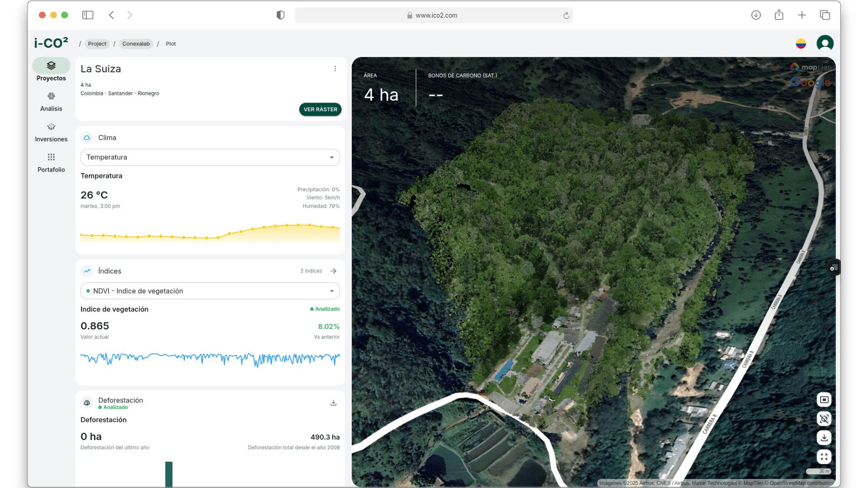This screenshot has height=488, width=868.
Task: Navigate to Project breadcrumb
Action: [97, 44]
